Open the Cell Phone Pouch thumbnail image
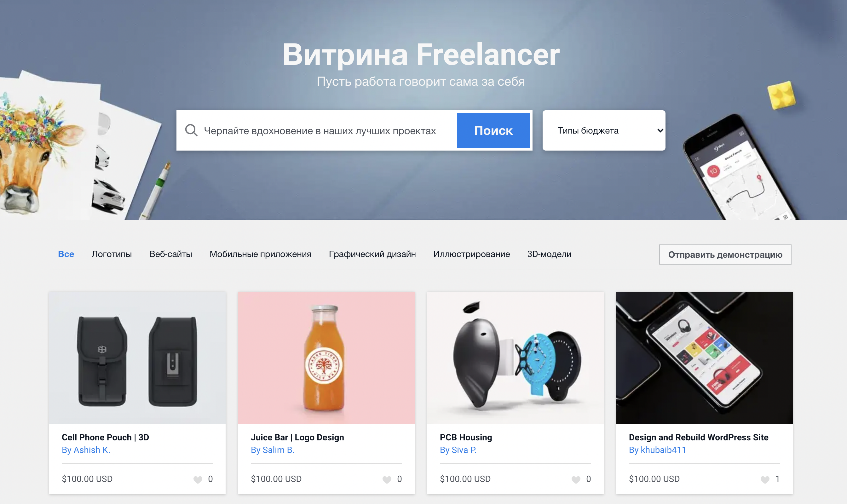 click(137, 358)
